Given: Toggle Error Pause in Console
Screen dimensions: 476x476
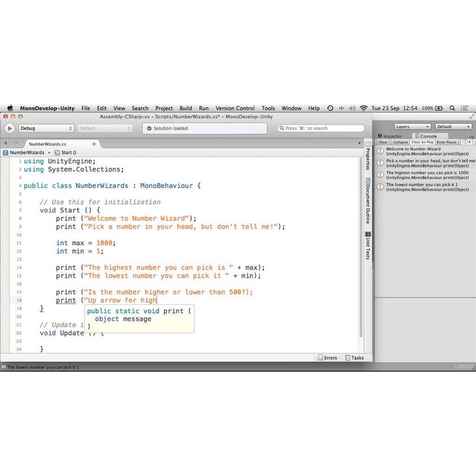Looking at the screenshot, I should tap(446, 142).
